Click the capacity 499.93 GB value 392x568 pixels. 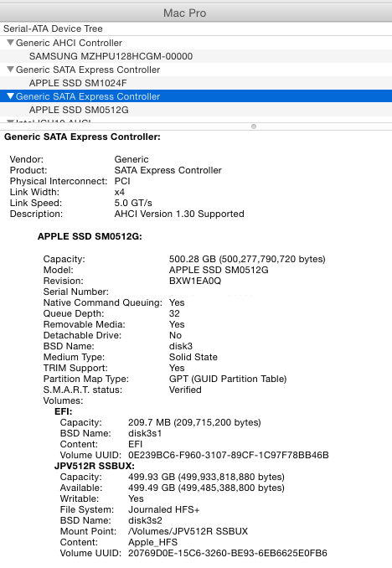[x=207, y=477]
